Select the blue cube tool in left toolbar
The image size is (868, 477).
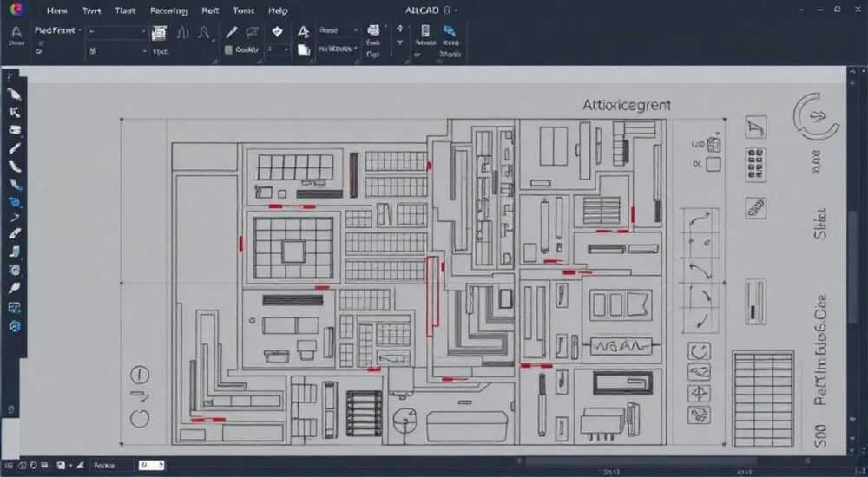point(15,202)
